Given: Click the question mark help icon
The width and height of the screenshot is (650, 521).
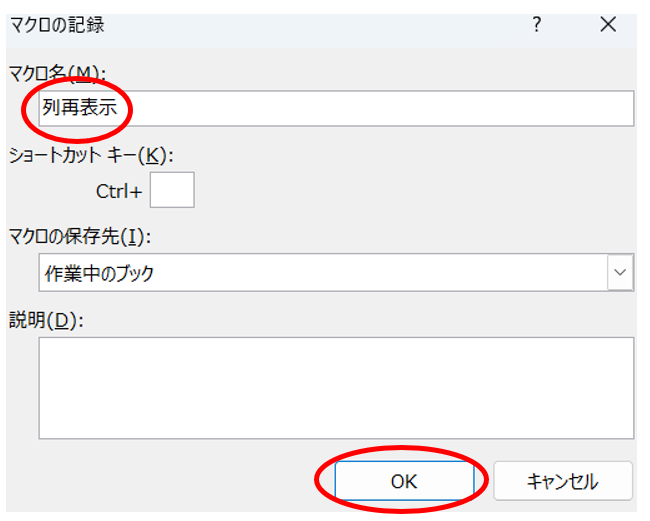Looking at the screenshot, I should pos(537,26).
